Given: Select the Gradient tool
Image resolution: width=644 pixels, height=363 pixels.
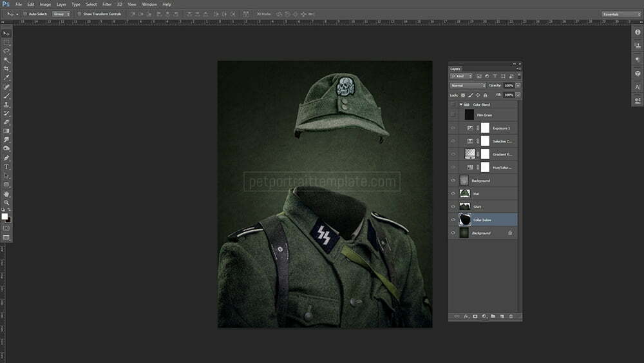Looking at the screenshot, I should click(x=6, y=131).
